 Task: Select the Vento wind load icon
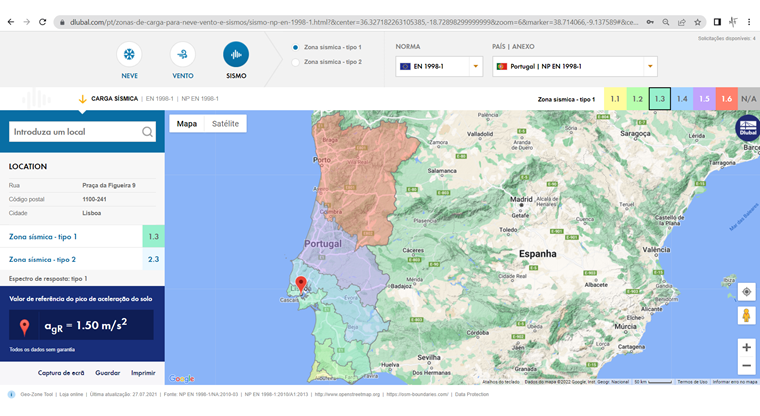tap(183, 54)
